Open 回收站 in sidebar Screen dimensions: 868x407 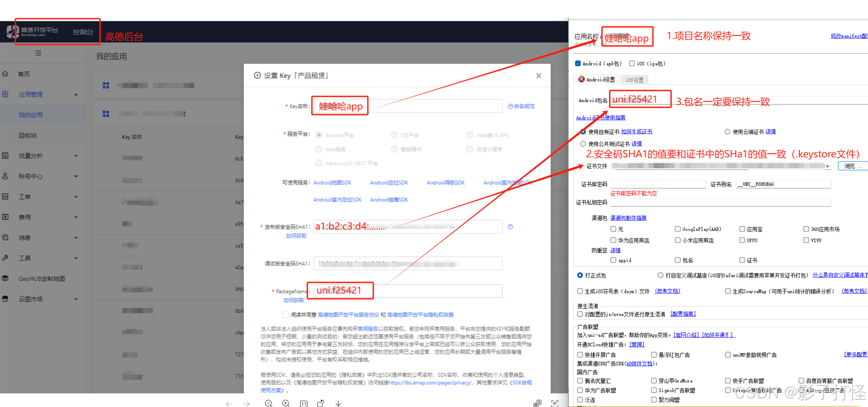[x=27, y=136]
